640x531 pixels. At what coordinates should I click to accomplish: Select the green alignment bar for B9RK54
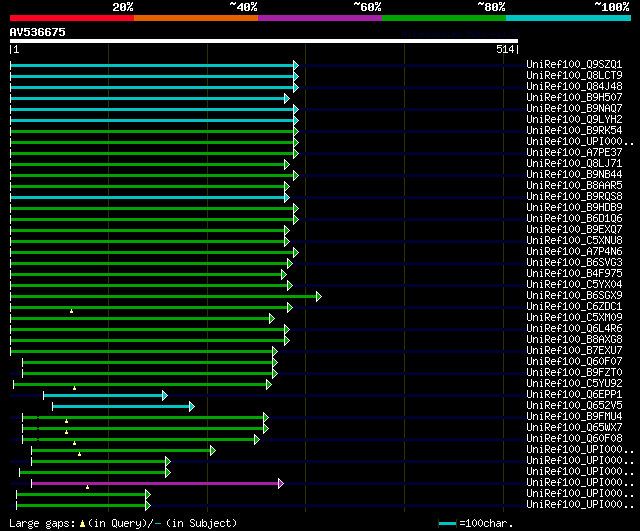pos(152,131)
